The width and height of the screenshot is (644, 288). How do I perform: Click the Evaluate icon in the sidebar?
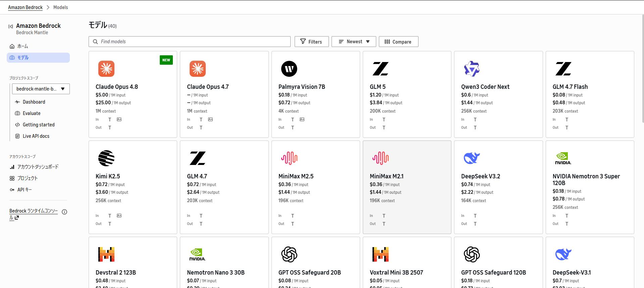tap(17, 113)
